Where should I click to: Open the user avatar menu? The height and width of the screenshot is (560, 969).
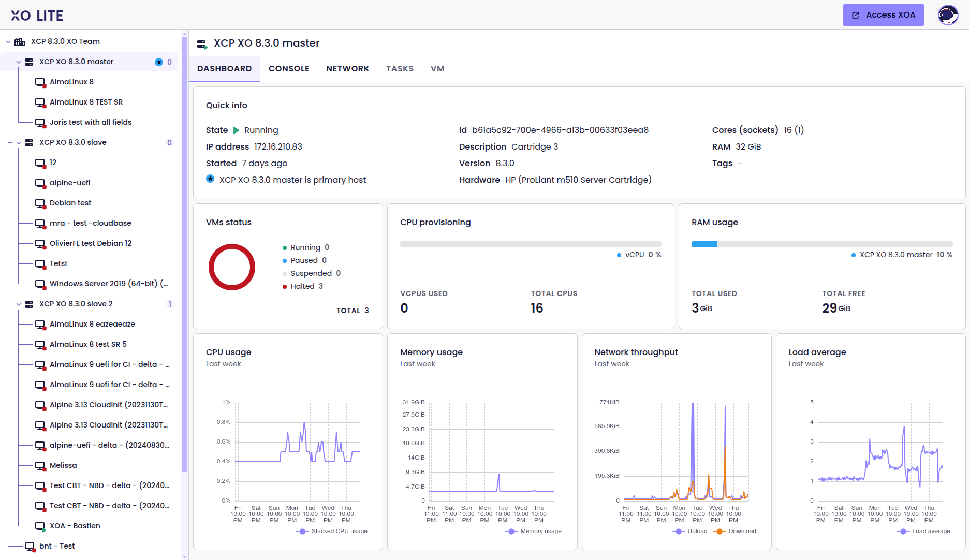[x=948, y=15]
